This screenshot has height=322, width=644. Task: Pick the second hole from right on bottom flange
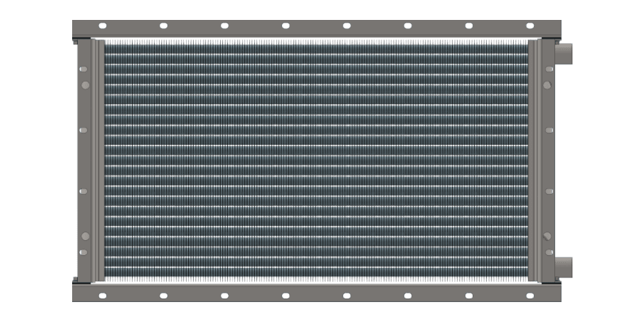(x=469, y=295)
